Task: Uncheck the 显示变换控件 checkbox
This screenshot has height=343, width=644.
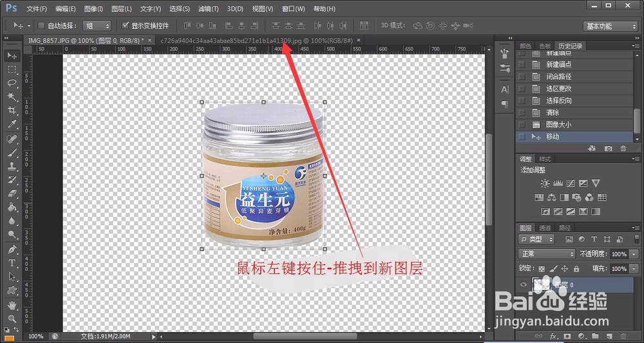Action: pyautogui.click(x=126, y=26)
